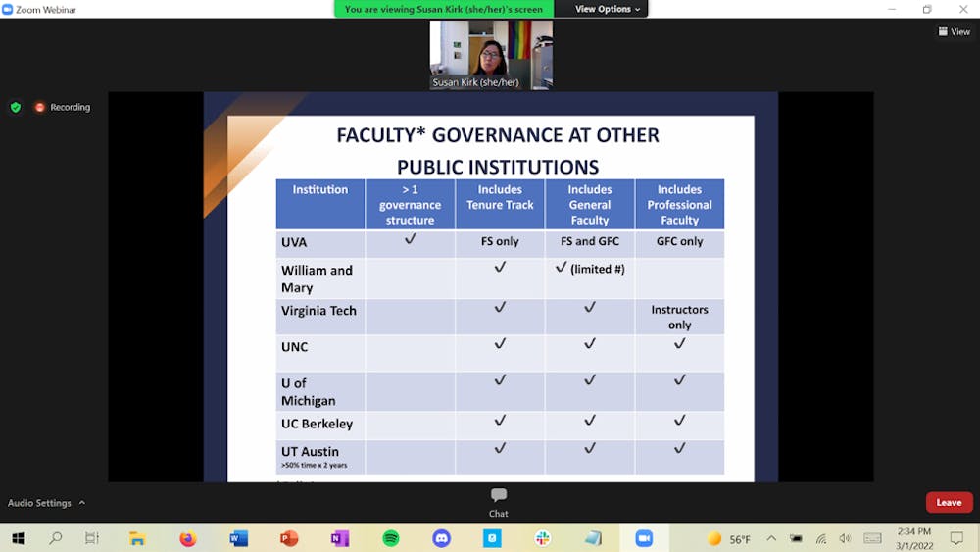
Task: Click the 'Includes Professional Faculty' header
Action: (x=679, y=204)
